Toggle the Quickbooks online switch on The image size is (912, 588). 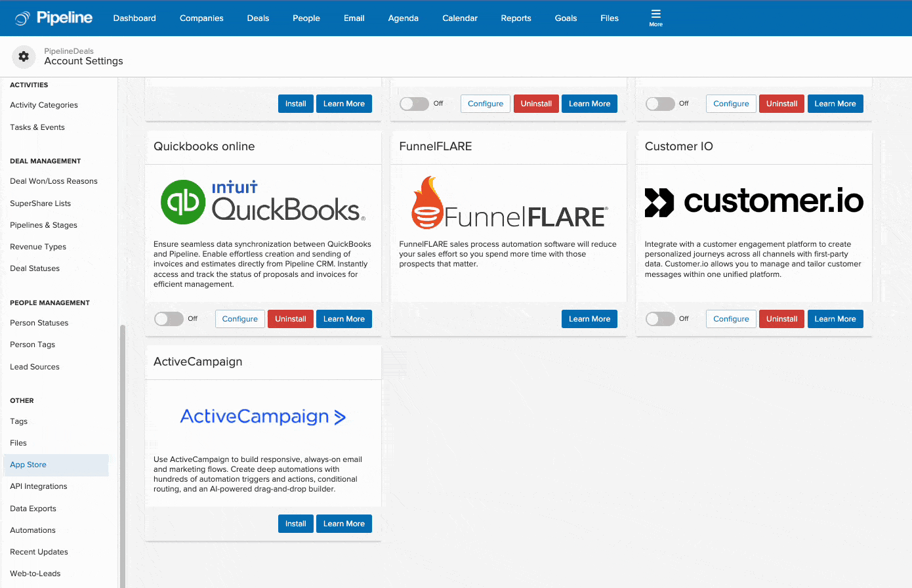tap(169, 319)
